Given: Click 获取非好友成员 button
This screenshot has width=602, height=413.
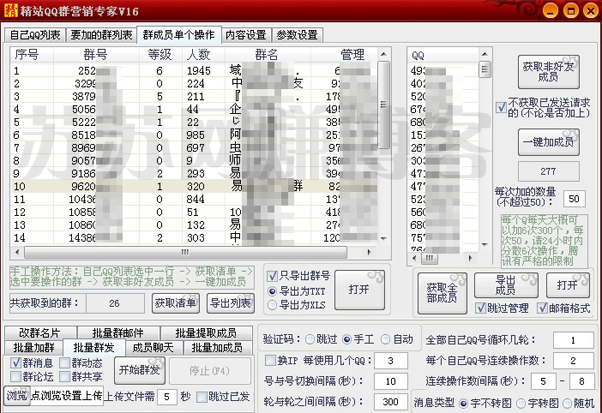Looking at the screenshot, I should click(x=548, y=72).
